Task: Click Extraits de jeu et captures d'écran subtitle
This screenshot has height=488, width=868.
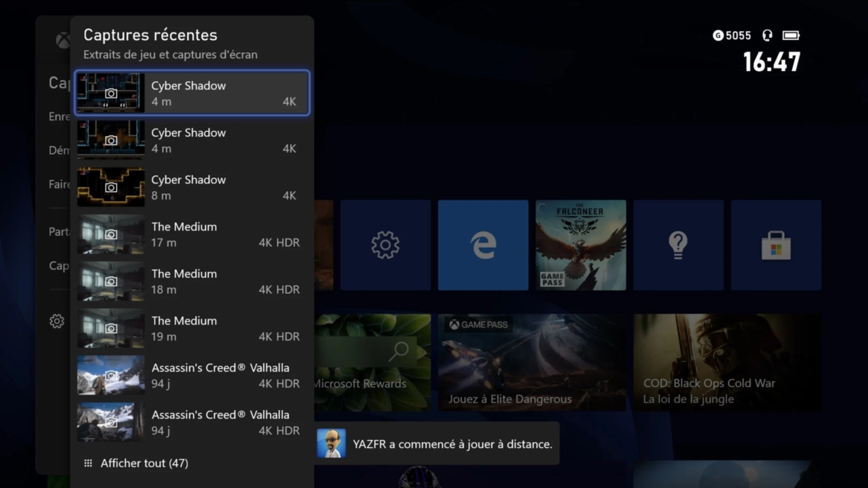Action: 171,55
